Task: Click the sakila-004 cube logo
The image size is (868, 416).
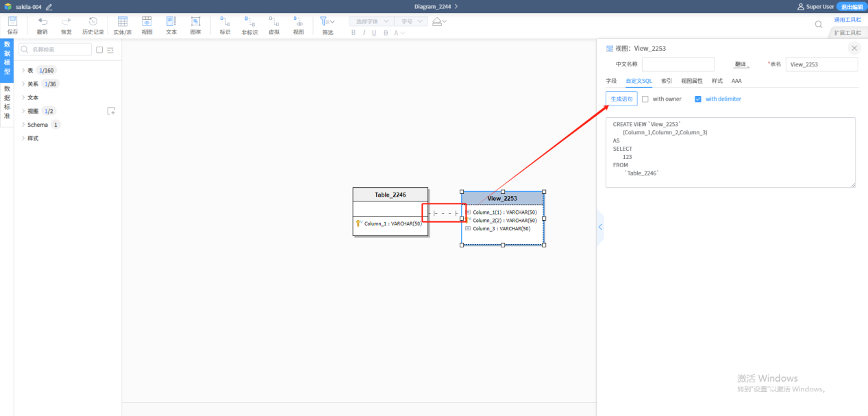Action: pos(8,6)
